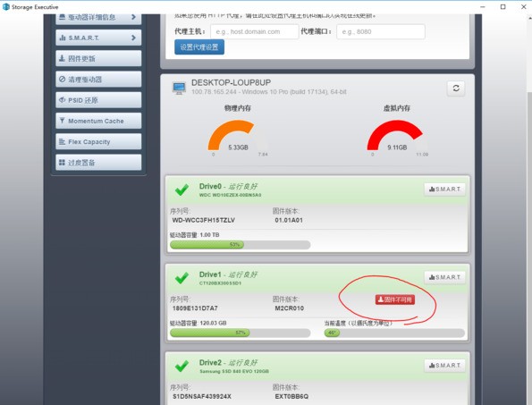Open S.M.A.R.T. for Drive0
The image size is (532, 405).
click(444, 189)
